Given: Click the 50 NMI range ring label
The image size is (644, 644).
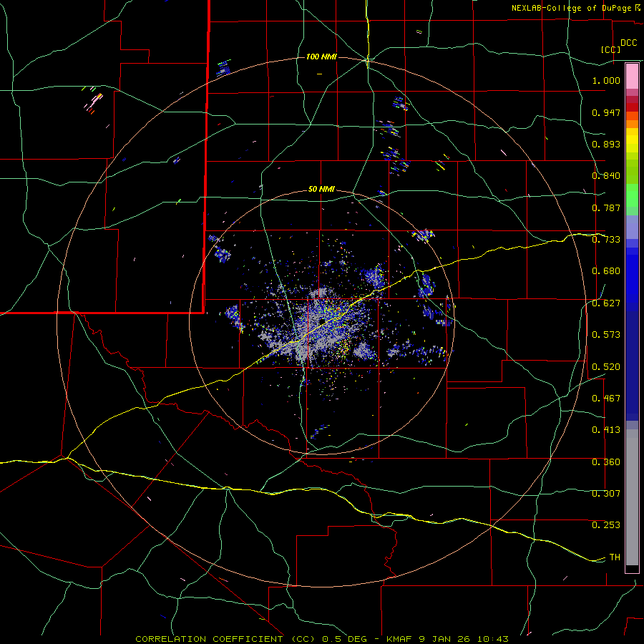Looking at the screenshot, I should click(321, 190).
